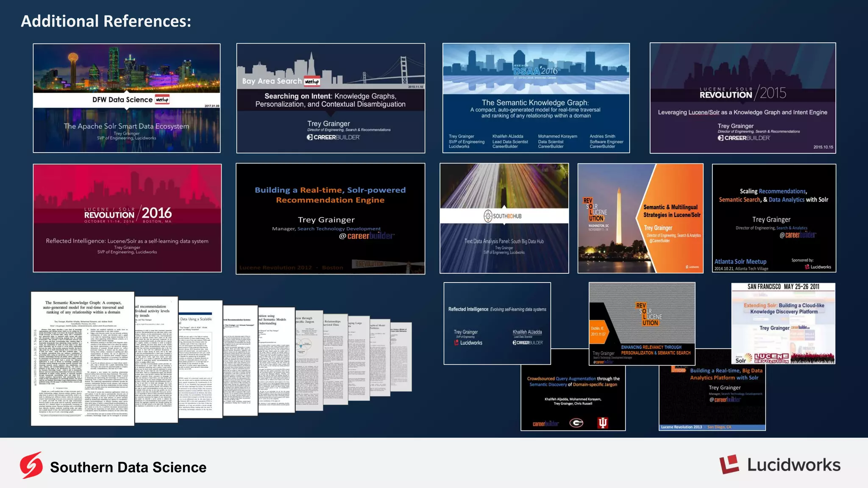Viewport: 868px width, 488px height.
Task: Select the DSAA 2016 Semantic Knowledge Graph slide
Action: coord(536,98)
